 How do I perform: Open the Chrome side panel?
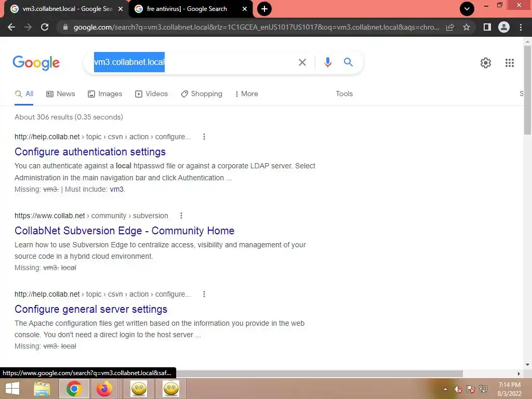[x=487, y=27]
